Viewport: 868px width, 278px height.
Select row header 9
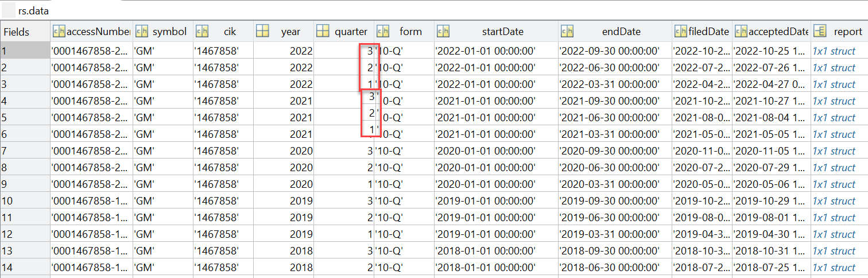(25, 184)
